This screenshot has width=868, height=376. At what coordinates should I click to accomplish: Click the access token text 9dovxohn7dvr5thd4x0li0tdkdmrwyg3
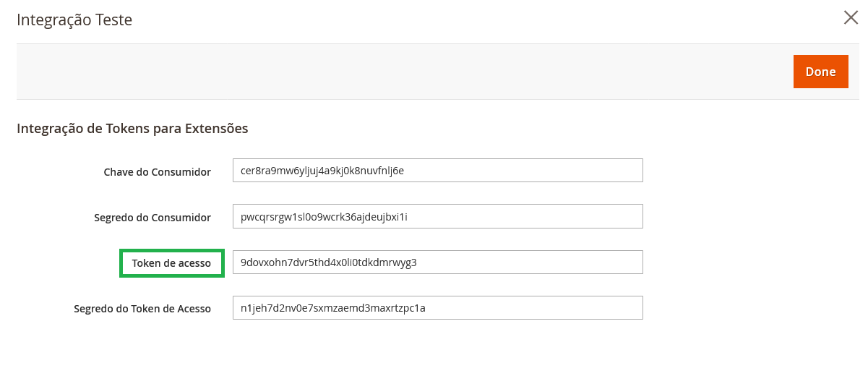(329, 262)
